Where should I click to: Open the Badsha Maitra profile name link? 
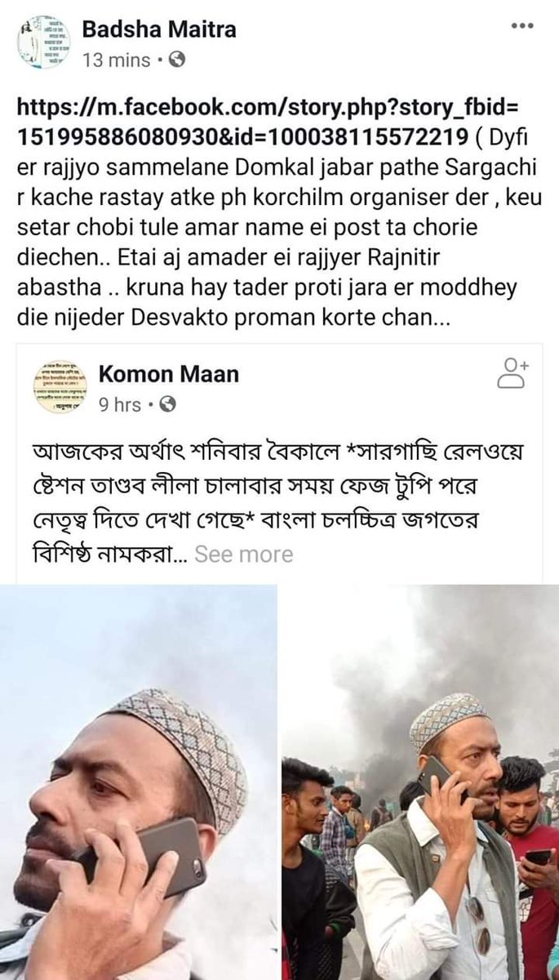pyautogui.click(x=159, y=30)
